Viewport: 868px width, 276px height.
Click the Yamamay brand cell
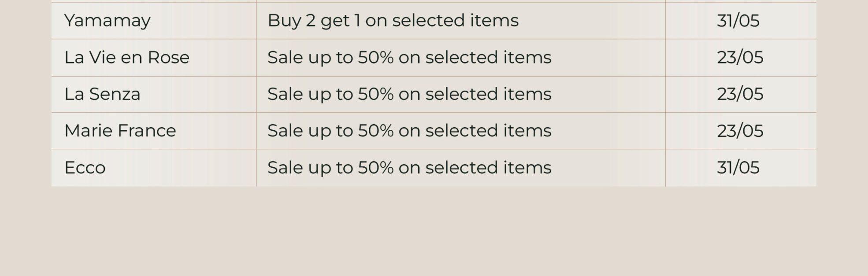click(153, 21)
